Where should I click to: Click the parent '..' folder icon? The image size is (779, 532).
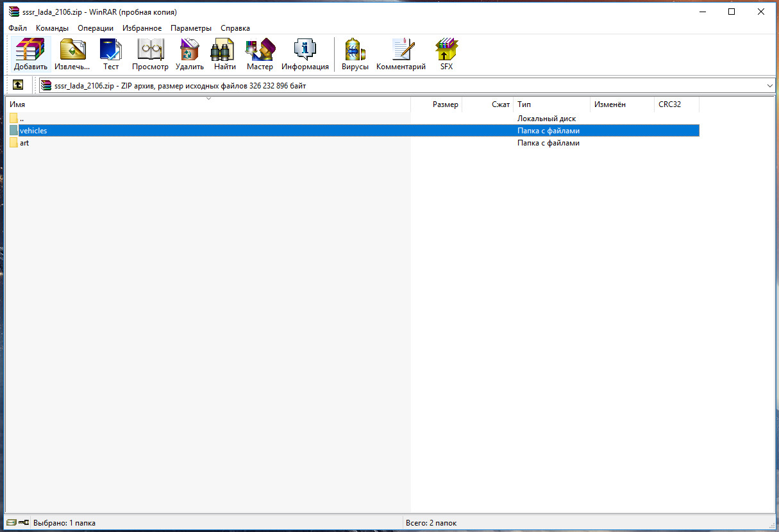click(x=13, y=119)
